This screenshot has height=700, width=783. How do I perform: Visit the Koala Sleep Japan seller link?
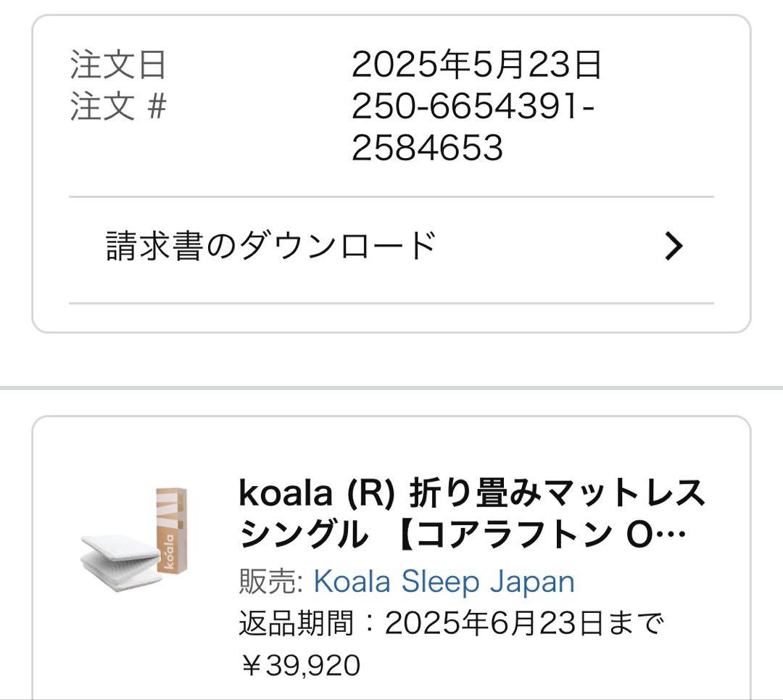444,582
